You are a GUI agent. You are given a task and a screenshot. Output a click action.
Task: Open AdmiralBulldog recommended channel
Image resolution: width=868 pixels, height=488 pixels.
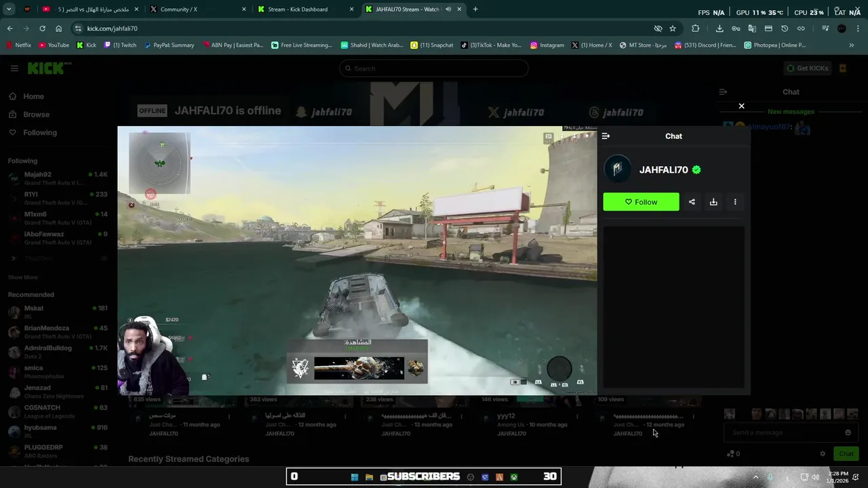[x=58, y=352]
